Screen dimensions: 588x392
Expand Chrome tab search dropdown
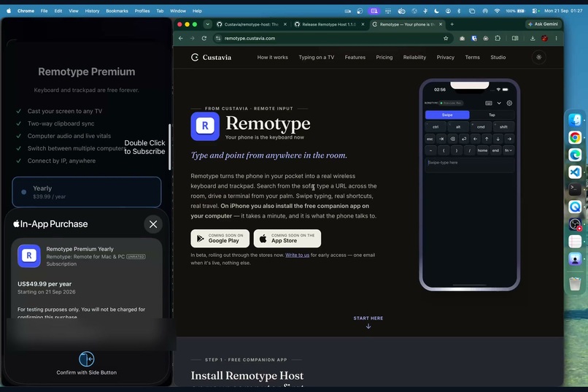point(207,24)
